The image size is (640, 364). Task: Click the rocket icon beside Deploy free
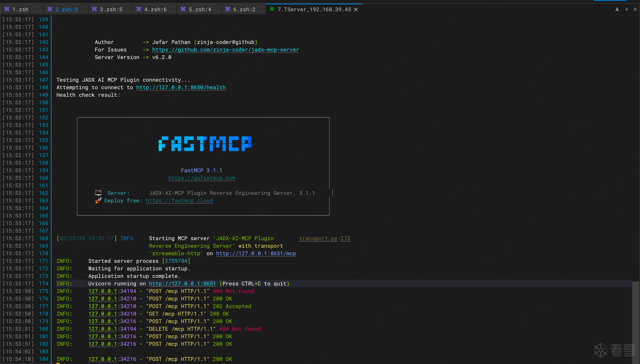[x=98, y=200]
